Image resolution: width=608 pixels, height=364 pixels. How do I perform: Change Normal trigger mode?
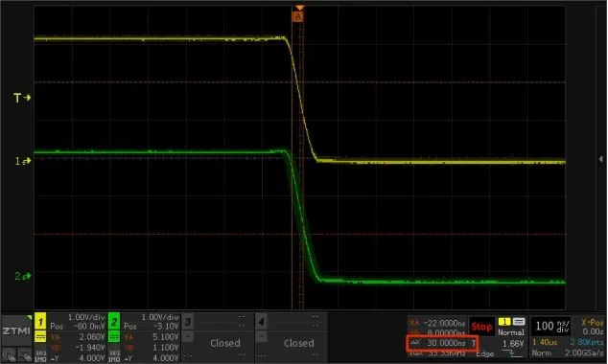click(x=511, y=332)
